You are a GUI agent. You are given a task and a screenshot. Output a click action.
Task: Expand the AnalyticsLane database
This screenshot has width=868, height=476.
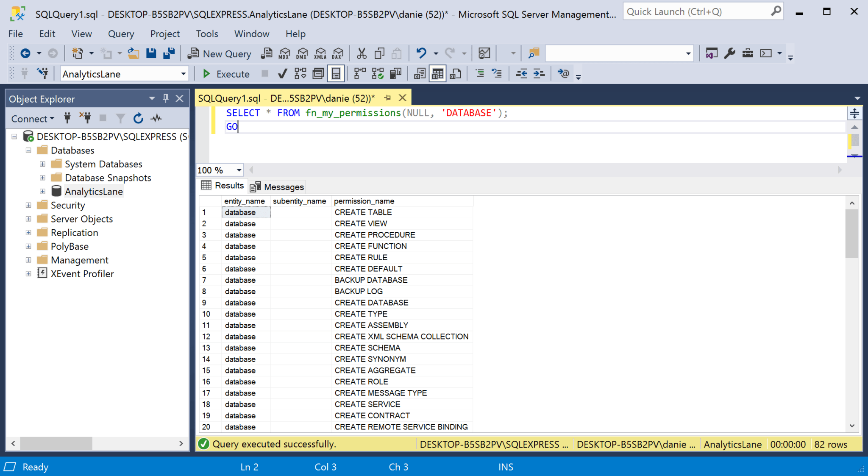pos(42,191)
